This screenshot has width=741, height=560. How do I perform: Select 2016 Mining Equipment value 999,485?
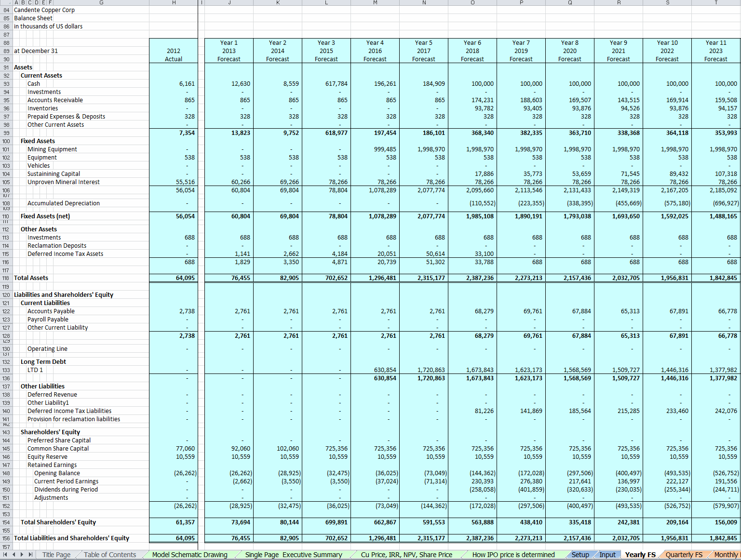[375, 149]
